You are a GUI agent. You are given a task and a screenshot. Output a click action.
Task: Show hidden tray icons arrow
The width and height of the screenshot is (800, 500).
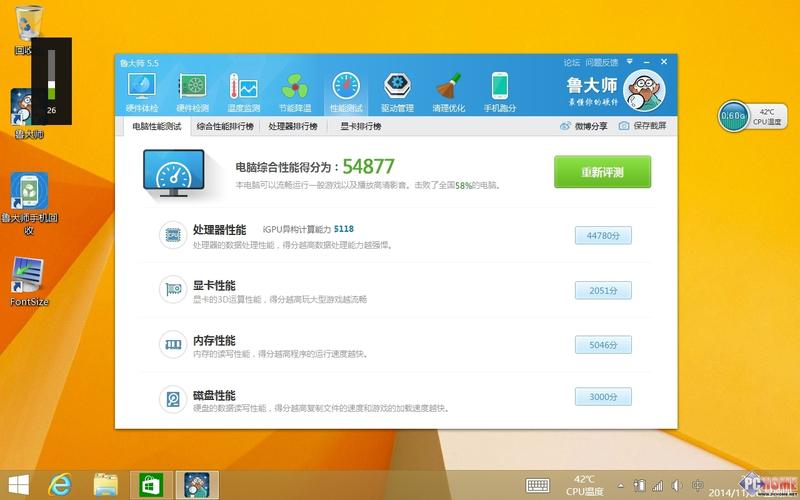click(620, 486)
